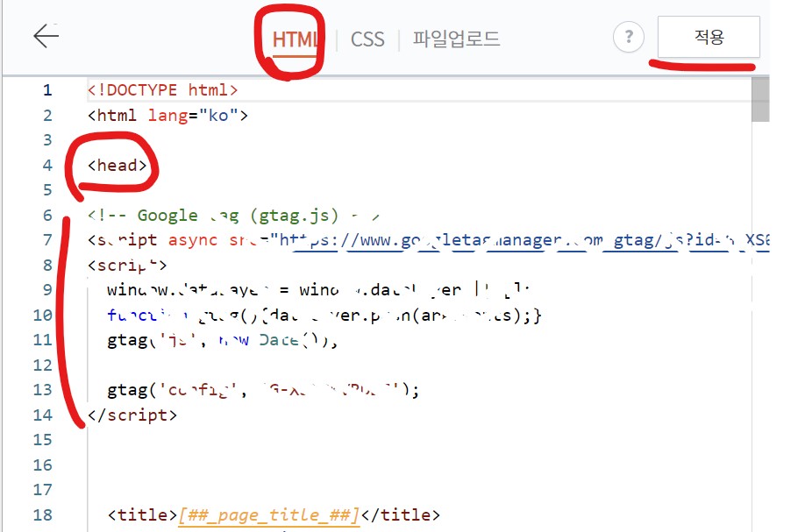Image resolution: width=805 pixels, height=532 pixels.
Task: Click the Google tag (gtag.js) comment line
Action: 233,216
